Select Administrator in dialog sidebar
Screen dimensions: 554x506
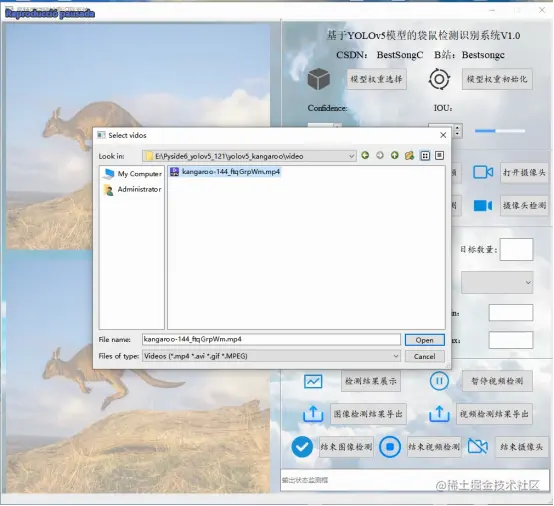coord(132,189)
